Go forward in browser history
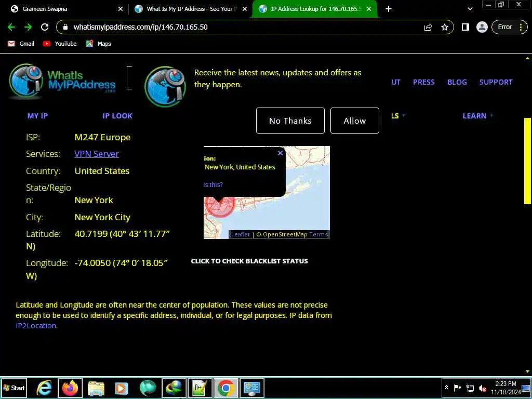This screenshot has width=532, height=399. (28, 27)
